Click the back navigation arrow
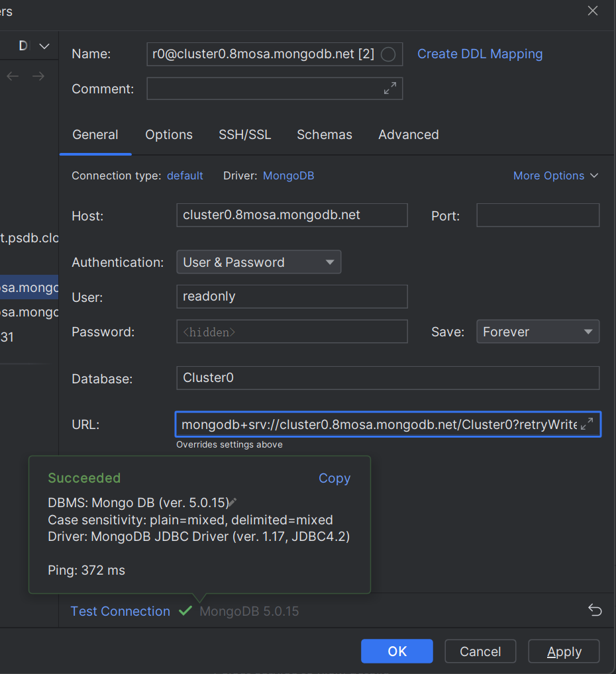Screen dimensions: 616x674 pyautogui.click(x=12, y=75)
